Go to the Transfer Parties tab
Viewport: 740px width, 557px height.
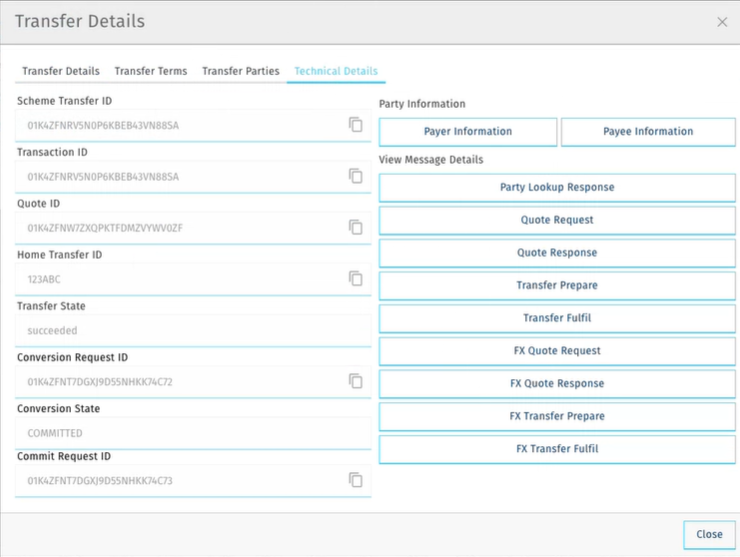(x=240, y=71)
